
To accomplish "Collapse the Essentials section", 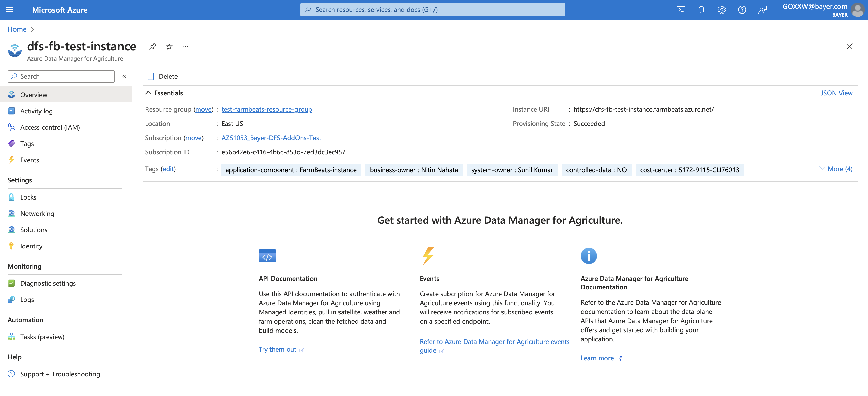I will tap(148, 93).
